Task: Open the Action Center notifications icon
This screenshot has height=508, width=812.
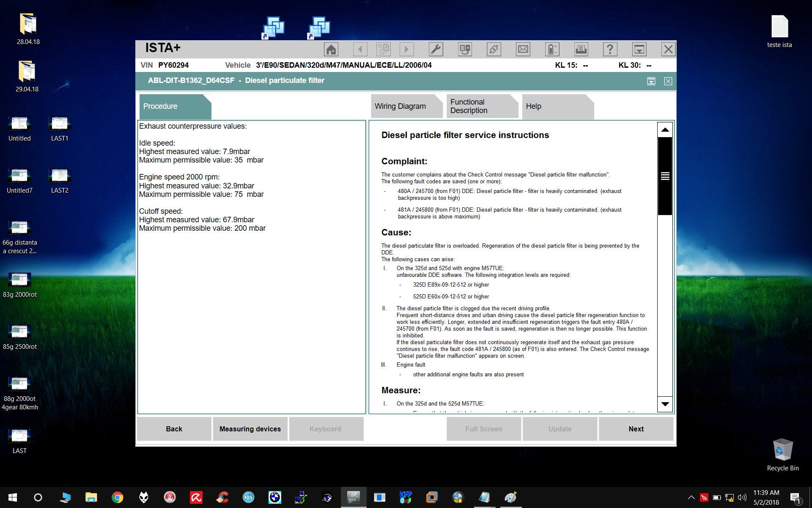Action: point(796,498)
